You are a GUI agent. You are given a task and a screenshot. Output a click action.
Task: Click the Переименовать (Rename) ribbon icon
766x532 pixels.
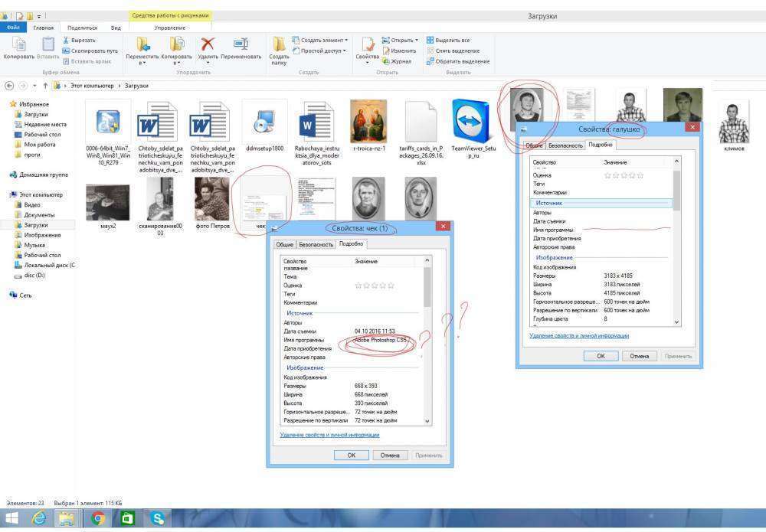pos(241,44)
